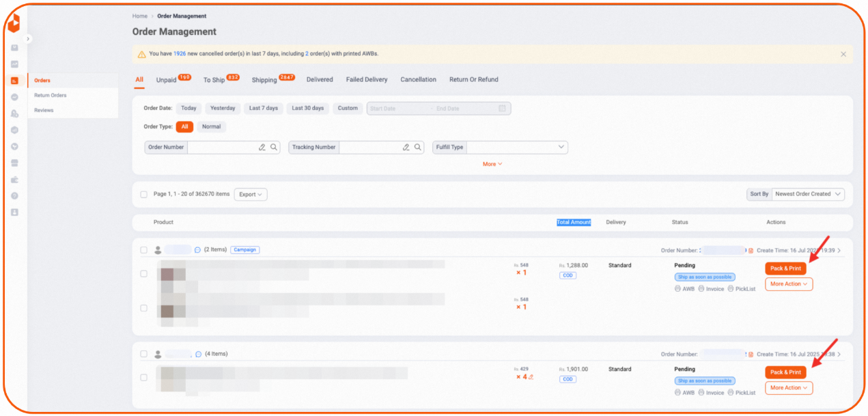
Task: Switch to the To Ship tab
Action: [x=214, y=80]
